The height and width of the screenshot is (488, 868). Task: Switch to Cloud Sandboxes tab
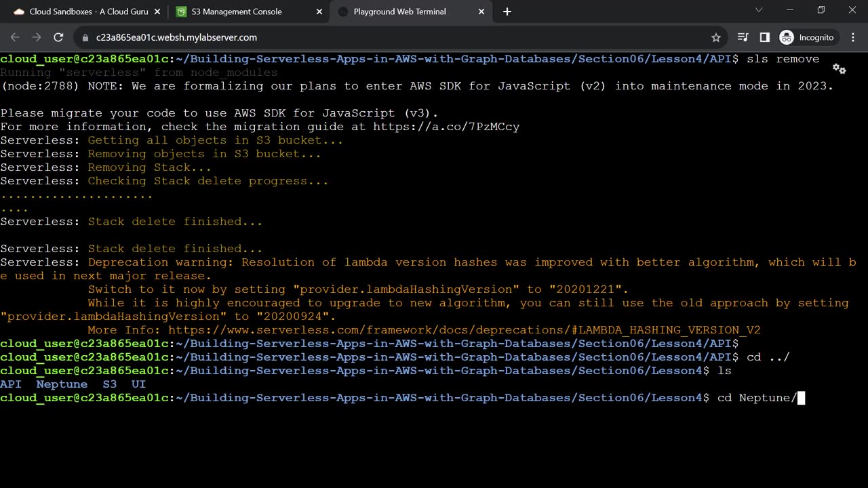pyautogui.click(x=81, y=12)
